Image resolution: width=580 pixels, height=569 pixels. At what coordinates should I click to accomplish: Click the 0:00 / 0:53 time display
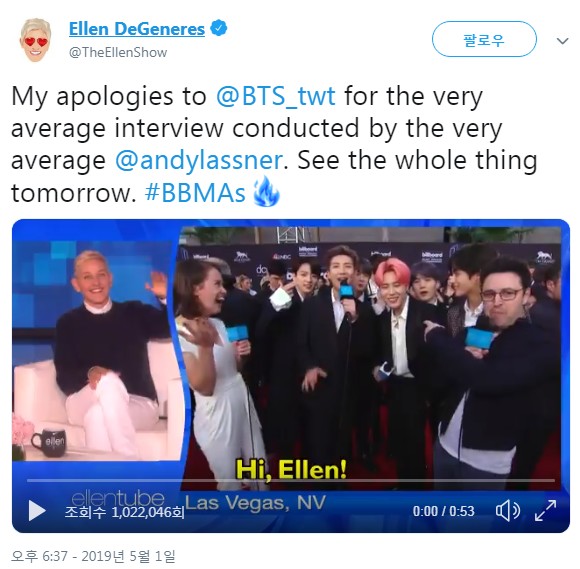click(444, 511)
